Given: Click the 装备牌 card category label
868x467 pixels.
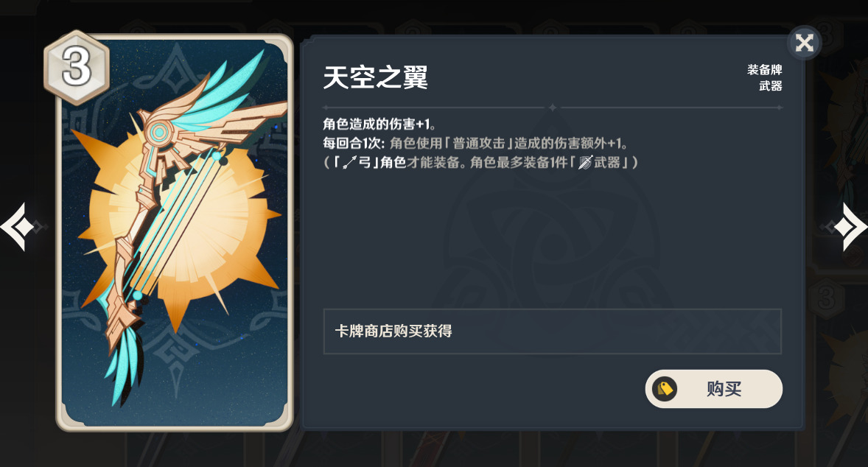Looking at the screenshot, I should (765, 70).
